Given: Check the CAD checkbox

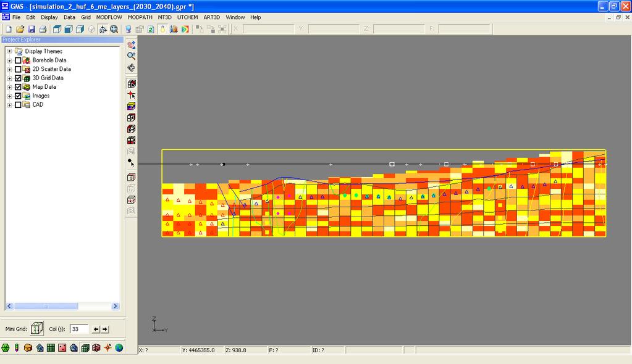Looking at the screenshot, I should tap(18, 105).
